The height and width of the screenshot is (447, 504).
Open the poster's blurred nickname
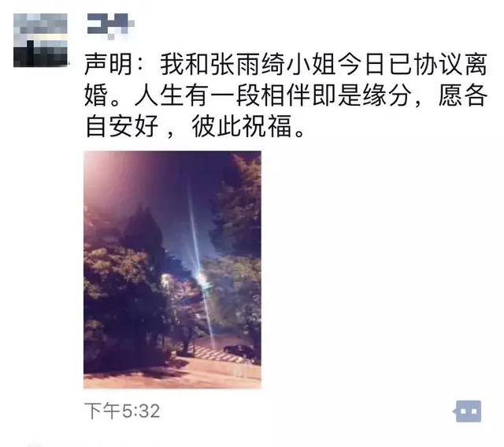point(110,25)
